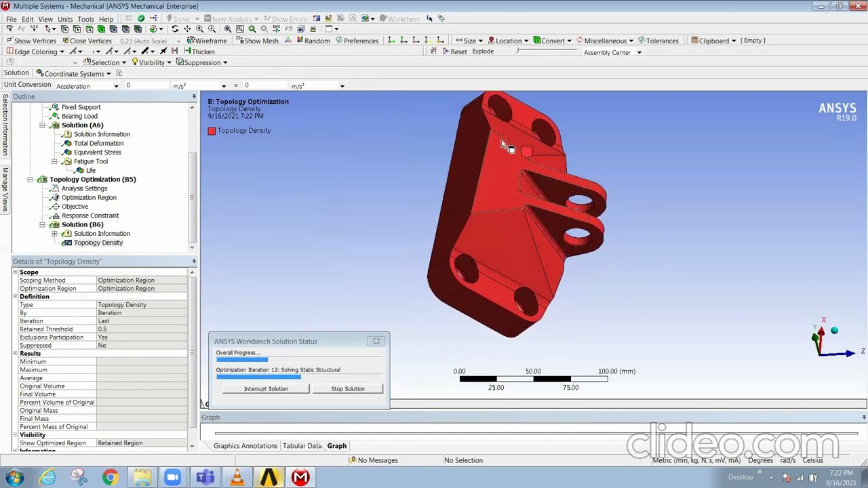Screen dimensions: 868x488
Task: Click the Stop Solution button
Action: click(348, 389)
